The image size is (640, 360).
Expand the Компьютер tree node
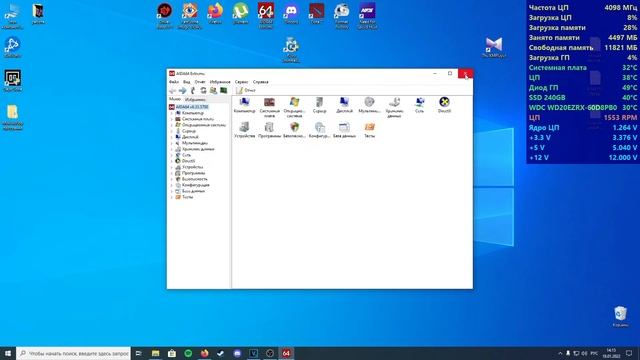(x=172, y=113)
